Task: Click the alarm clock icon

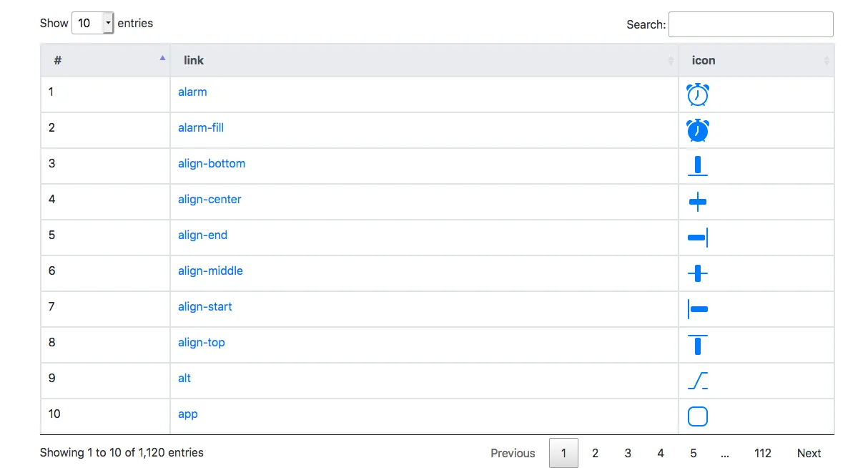Action: (x=697, y=94)
